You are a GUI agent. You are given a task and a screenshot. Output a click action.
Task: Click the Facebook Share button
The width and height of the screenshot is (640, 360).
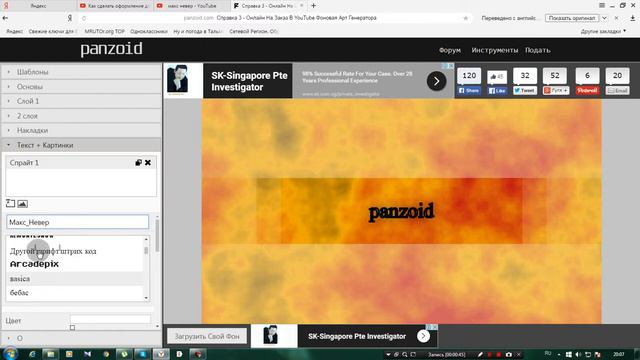(x=469, y=91)
